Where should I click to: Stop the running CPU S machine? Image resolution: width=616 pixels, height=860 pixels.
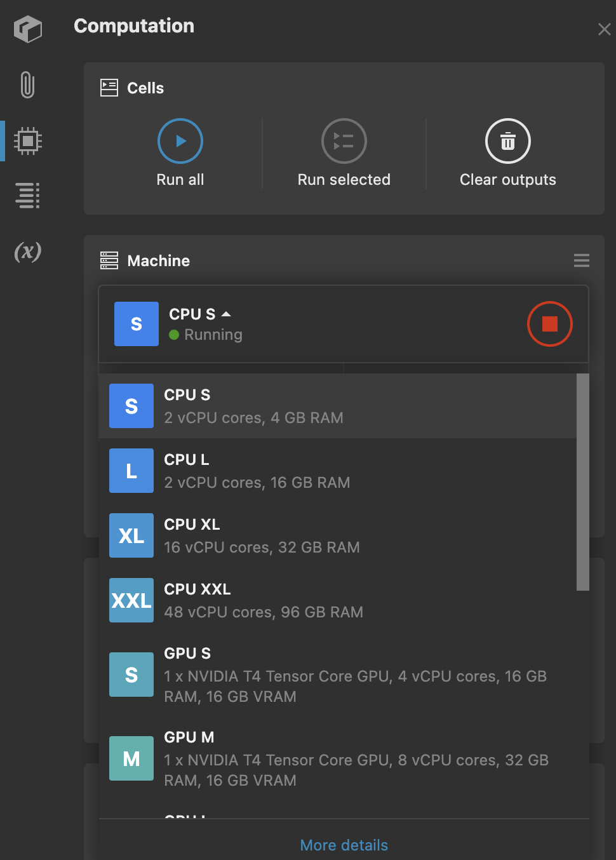(x=549, y=324)
